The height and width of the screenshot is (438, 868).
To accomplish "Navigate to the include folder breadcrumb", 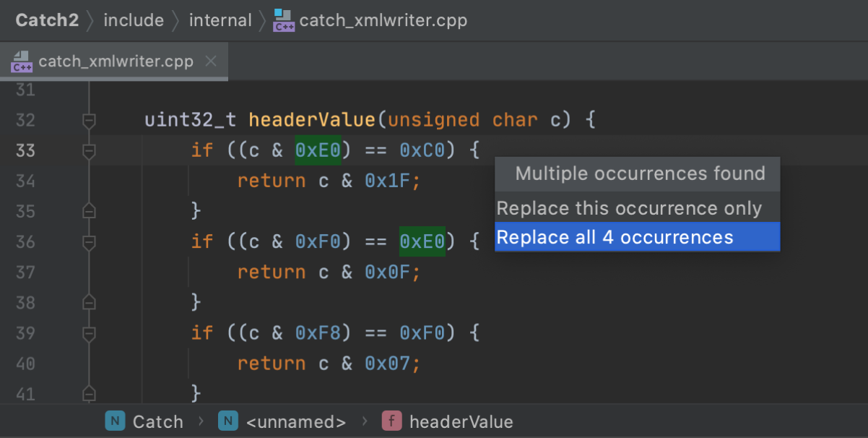I will (x=134, y=20).
